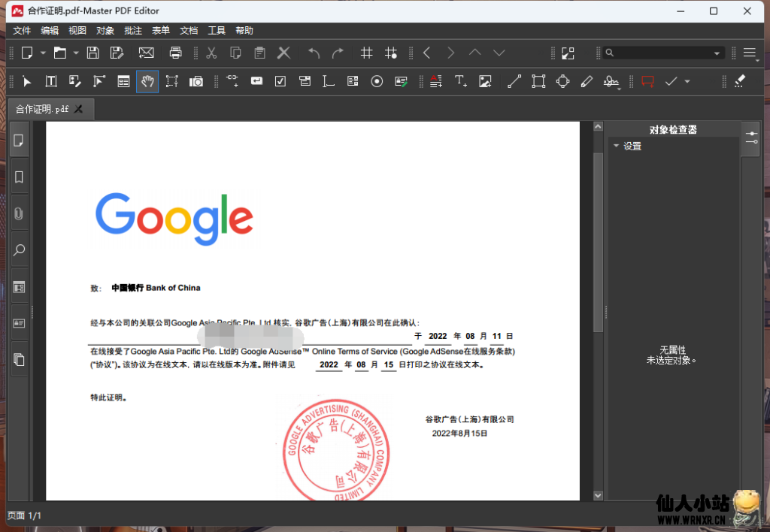Toggle the grid display
Viewport: 770px width, 532px height.
pos(366,53)
